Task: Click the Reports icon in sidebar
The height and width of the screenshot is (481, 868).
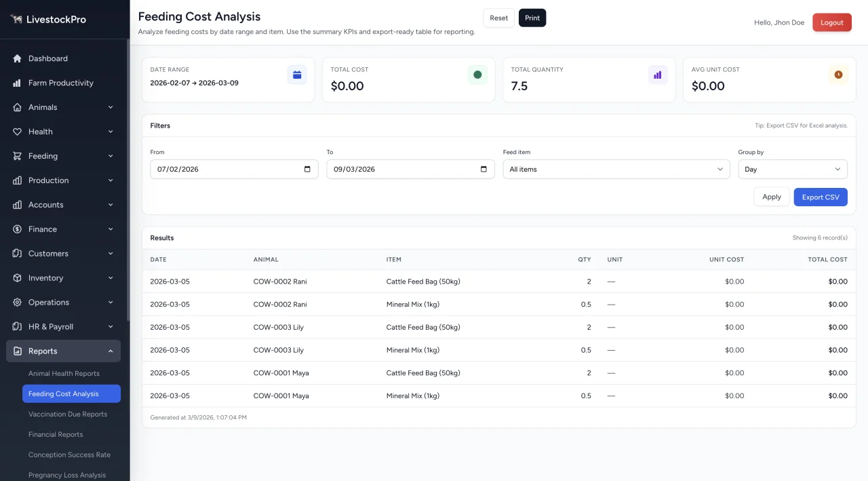Action: click(18, 351)
